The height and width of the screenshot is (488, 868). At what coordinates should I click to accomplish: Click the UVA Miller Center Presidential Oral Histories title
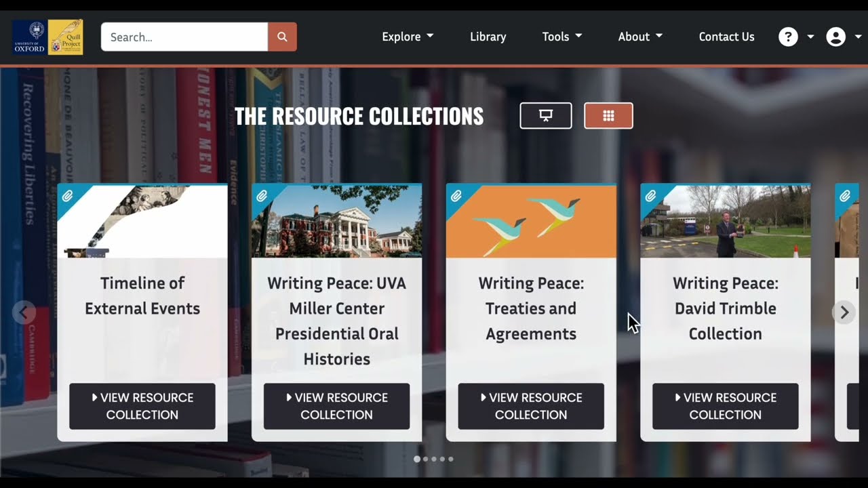point(337,321)
